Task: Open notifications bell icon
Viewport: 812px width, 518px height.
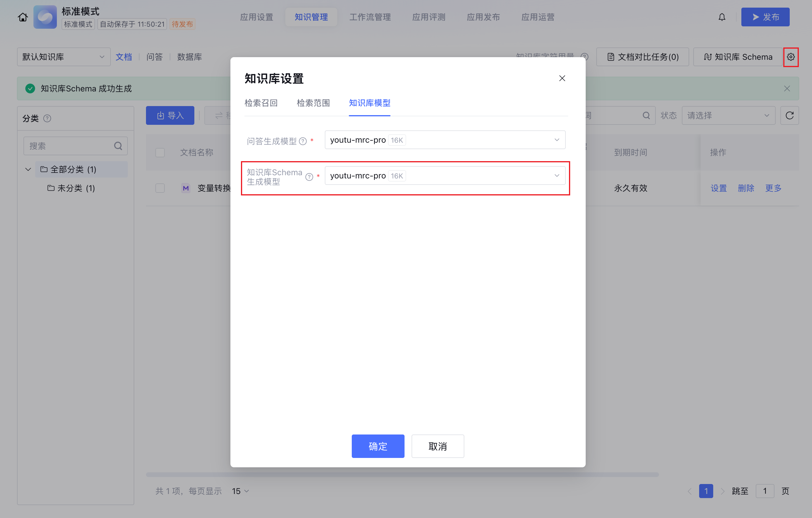Action: coord(722,17)
